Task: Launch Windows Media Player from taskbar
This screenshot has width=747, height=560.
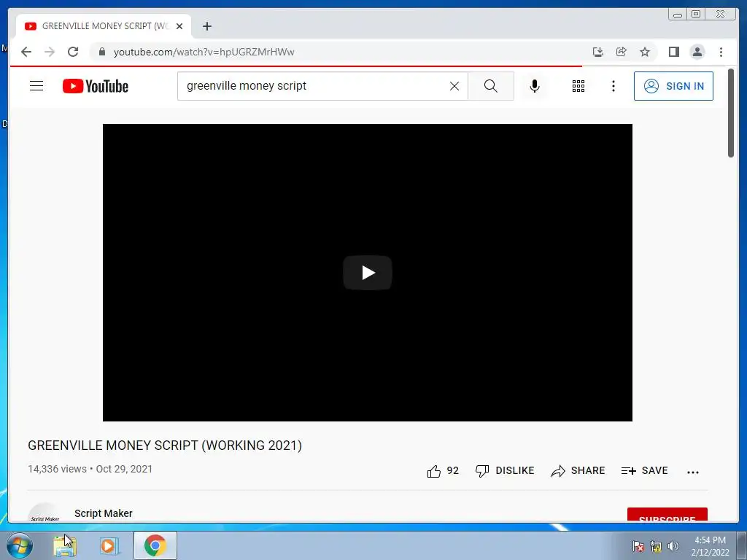Action: point(109,546)
